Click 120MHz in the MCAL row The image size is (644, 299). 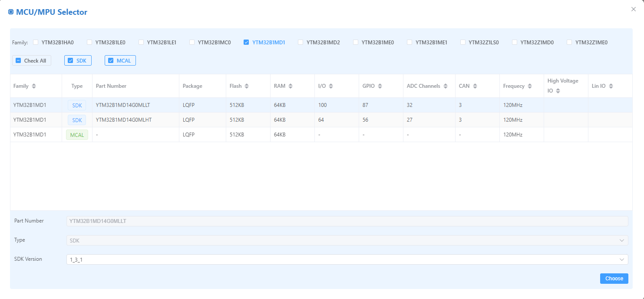click(x=513, y=135)
